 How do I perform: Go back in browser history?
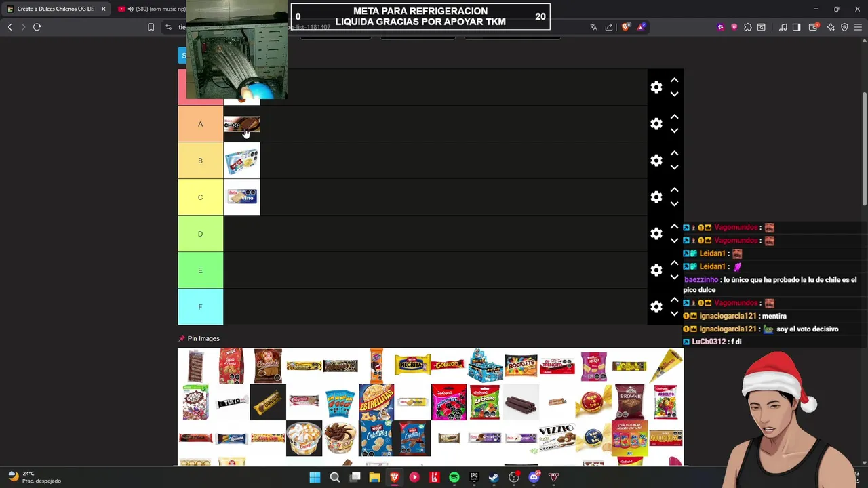(9, 27)
